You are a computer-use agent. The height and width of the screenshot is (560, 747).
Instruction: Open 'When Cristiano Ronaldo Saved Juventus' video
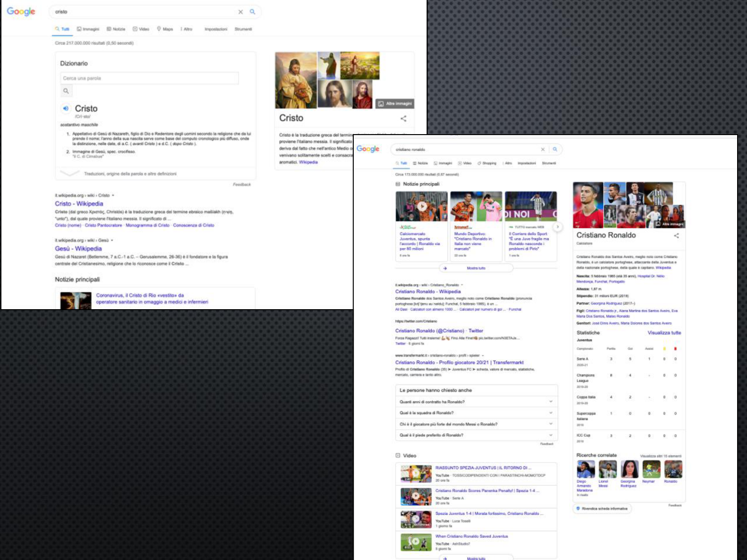point(471,536)
